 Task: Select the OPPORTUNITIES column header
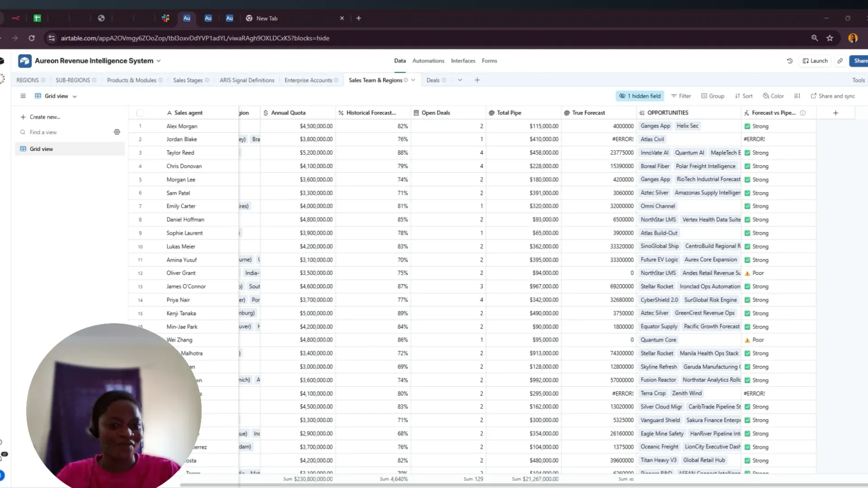click(x=689, y=113)
